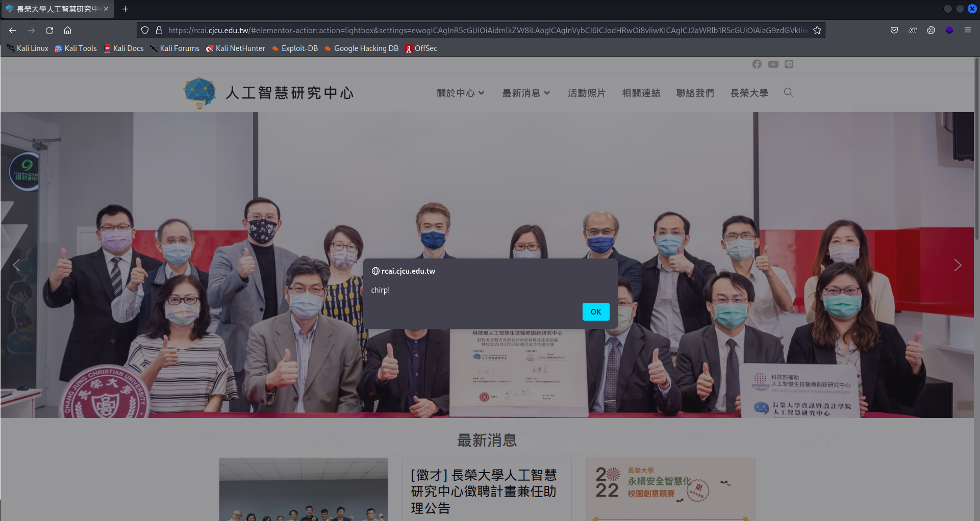
Task: Expand the 最新消息 dropdown menu
Action: click(526, 93)
